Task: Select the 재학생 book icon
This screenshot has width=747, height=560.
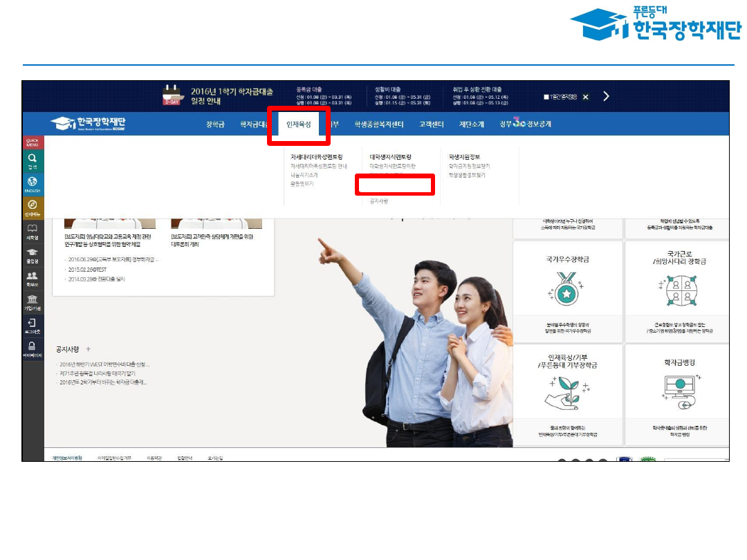Action: coord(33,231)
